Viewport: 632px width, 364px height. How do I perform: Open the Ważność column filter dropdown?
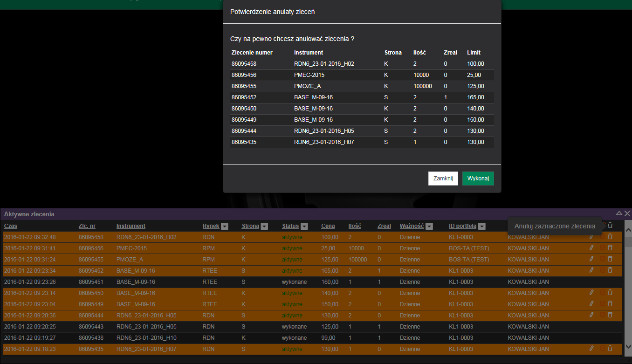429,226
